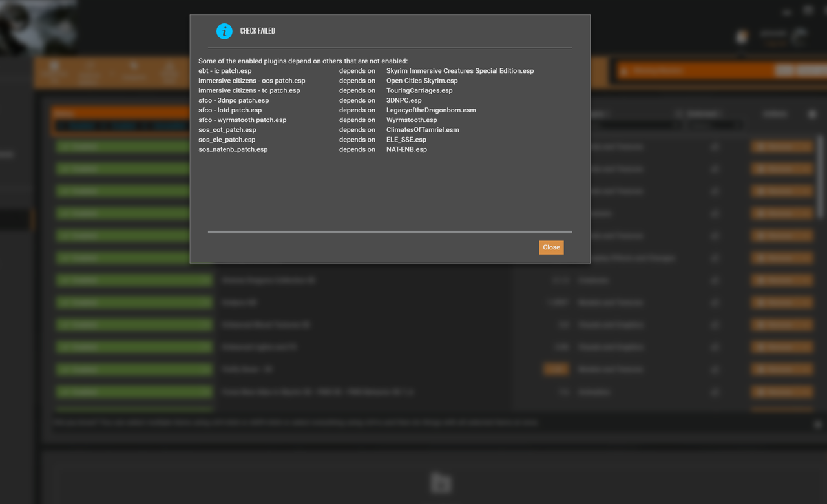Select 'immersive citizens - ocs patch.esp' text

[252, 81]
